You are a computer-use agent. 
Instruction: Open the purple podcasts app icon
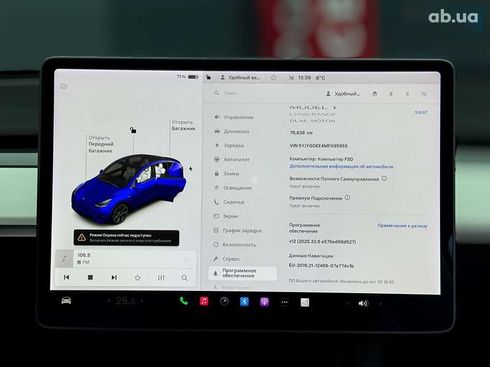[264, 302]
